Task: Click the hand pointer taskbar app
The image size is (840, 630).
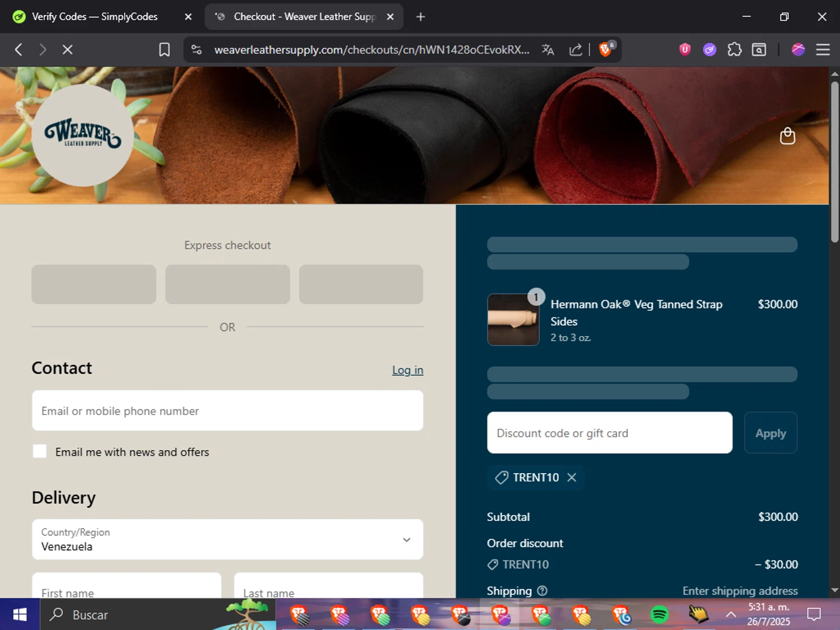Action: pos(698,614)
